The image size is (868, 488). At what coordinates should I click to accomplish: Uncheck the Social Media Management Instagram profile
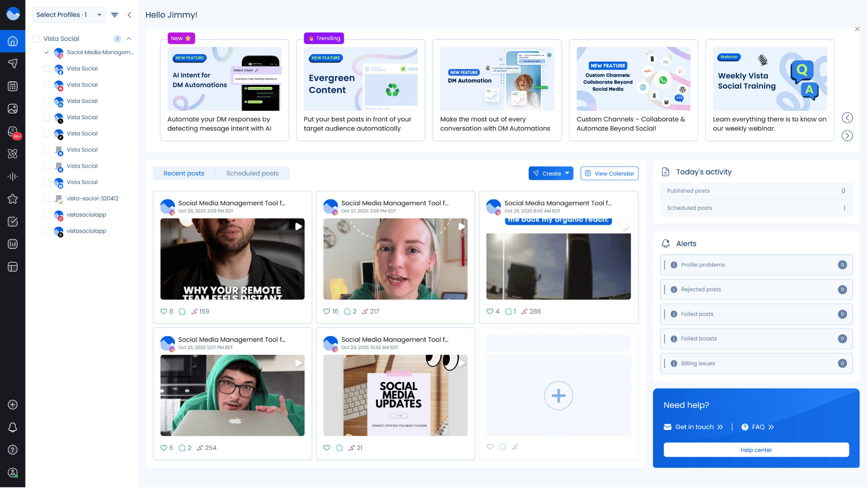tap(47, 53)
